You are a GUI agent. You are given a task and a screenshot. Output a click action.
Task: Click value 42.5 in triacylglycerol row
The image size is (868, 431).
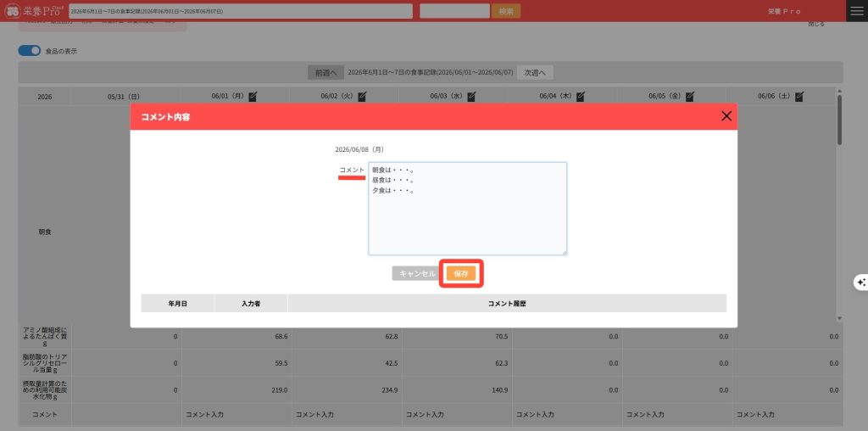(x=392, y=363)
